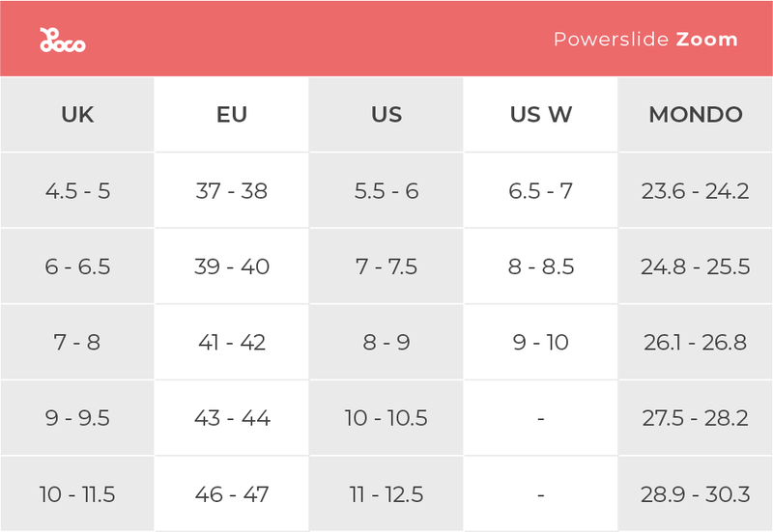Click the US W 9 - 10 cell
773x532 pixels.
pos(541,343)
